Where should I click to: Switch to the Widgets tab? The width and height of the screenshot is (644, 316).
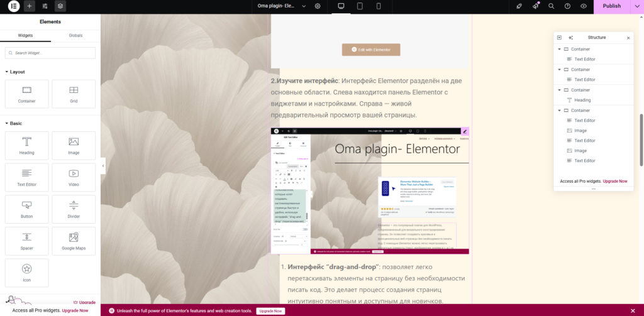[x=25, y=36]
